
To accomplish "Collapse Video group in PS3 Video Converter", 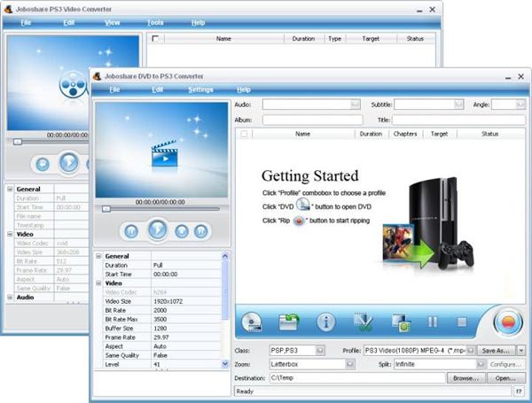I will pyautogui.click(x=10, y=234).
